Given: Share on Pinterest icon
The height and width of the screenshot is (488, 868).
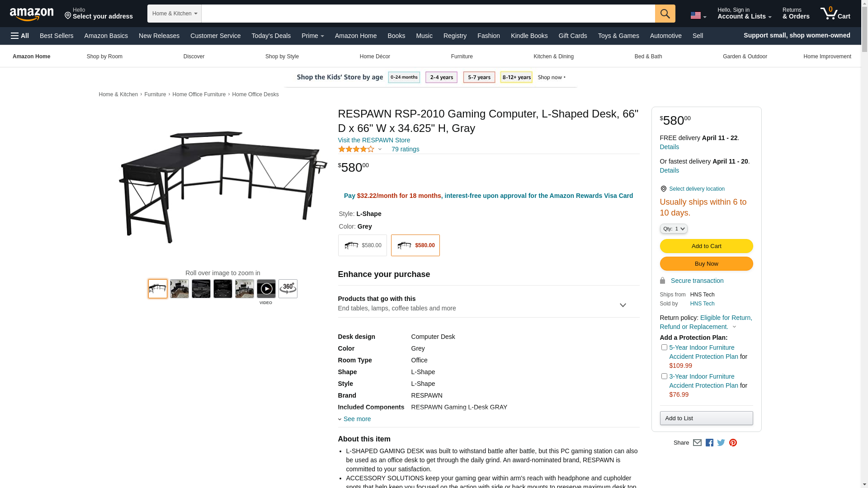Looking at the screenshot, I should click(732, 443).
